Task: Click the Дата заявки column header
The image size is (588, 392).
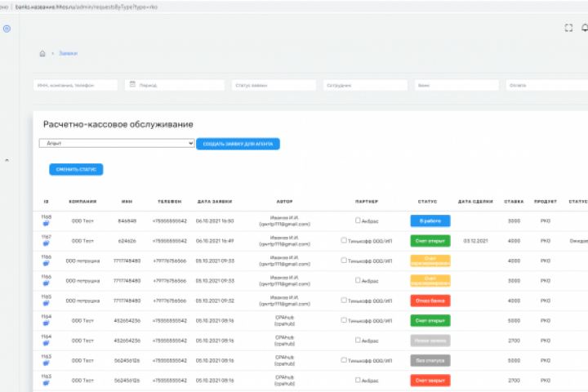Action: (x=215, y=202)
